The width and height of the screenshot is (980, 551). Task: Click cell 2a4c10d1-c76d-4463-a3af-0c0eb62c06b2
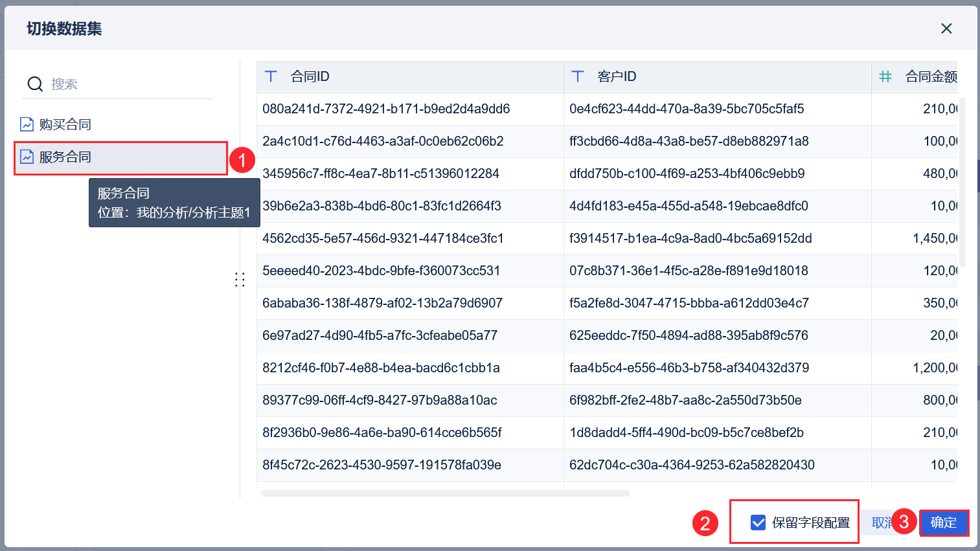tap(410, 141)
